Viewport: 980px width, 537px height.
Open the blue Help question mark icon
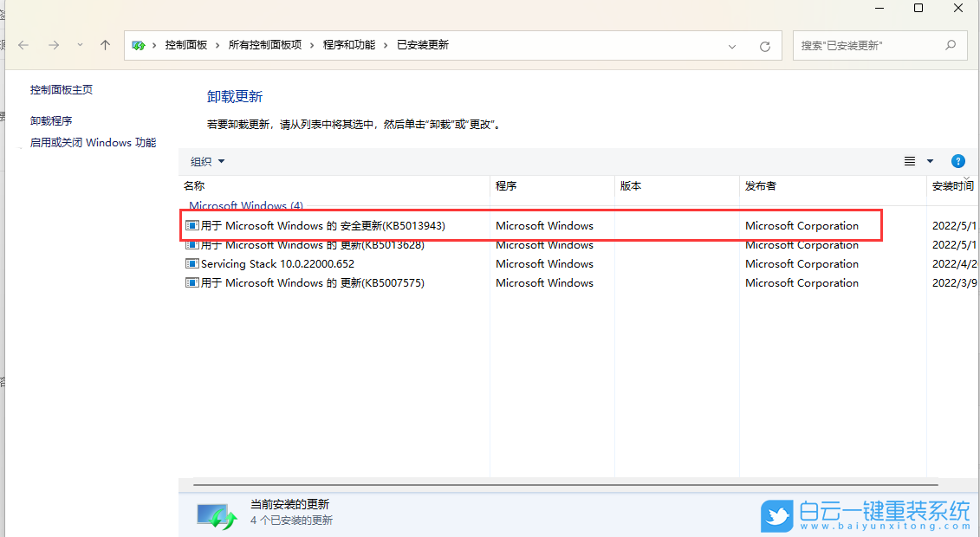pos(957,160)
